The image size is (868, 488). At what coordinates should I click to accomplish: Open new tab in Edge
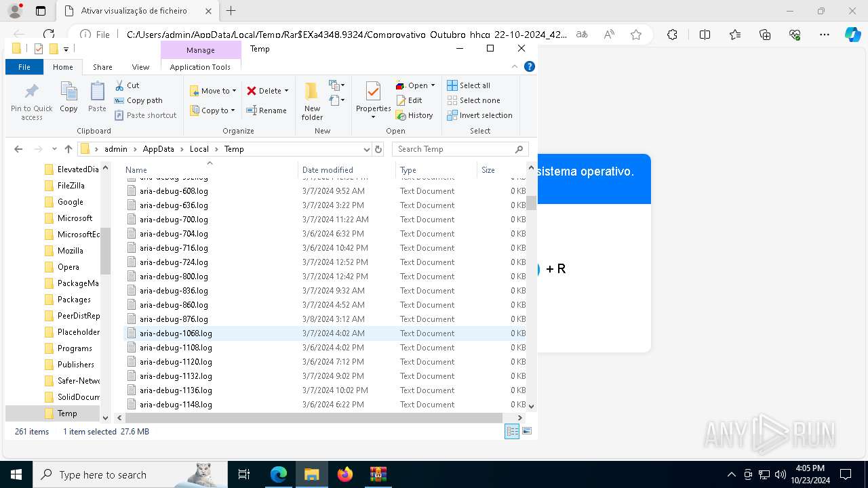coord(231,11)
